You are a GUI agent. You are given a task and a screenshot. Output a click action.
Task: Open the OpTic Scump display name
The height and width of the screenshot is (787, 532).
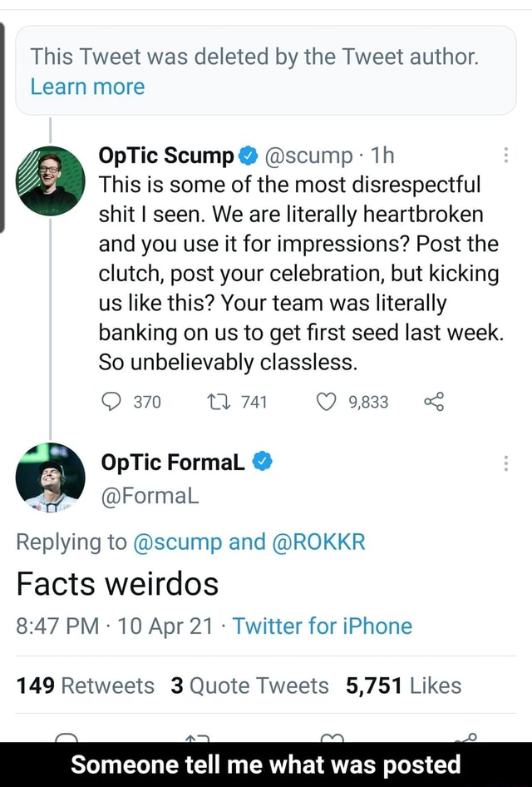(x=166, y=155)
